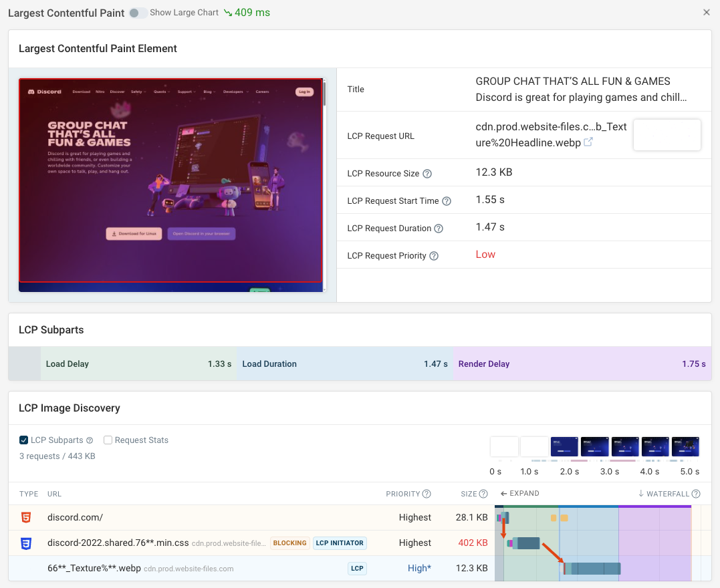
Task: Enable the Request Stats checkbox
Action: coord(108,440)
